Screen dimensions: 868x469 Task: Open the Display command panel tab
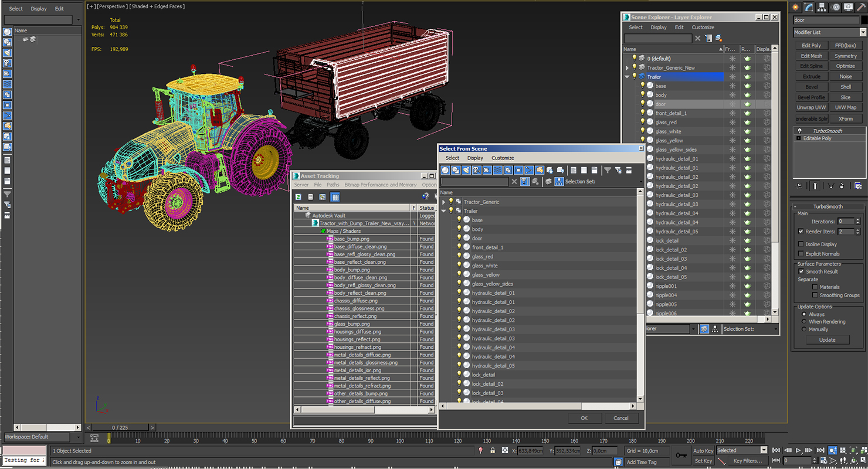(x=849, y=7)
